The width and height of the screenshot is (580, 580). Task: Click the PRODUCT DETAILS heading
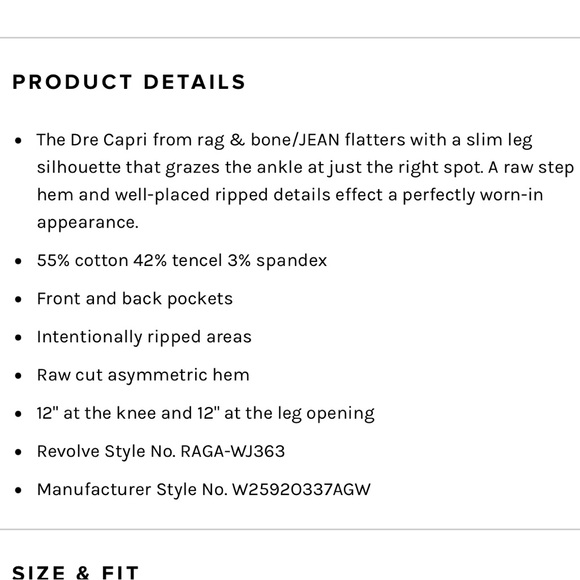pyautogui.click(x=129, y=82)
